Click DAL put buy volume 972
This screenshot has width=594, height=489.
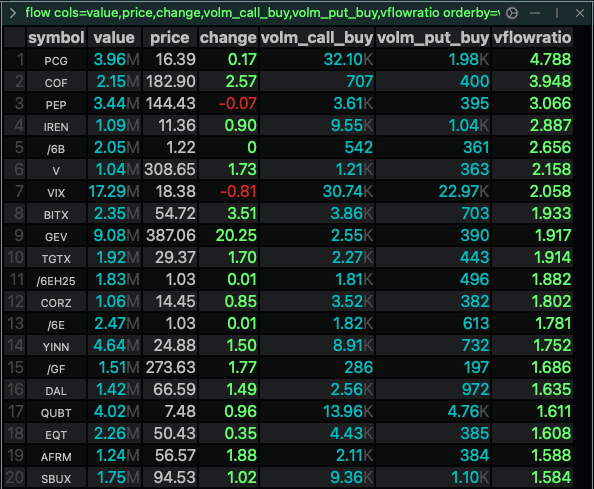tap(433, 389)
